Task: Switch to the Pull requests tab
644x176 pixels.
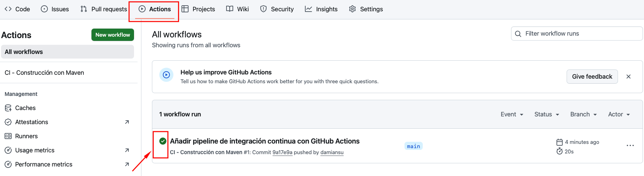Action: (x=104, y=9)
